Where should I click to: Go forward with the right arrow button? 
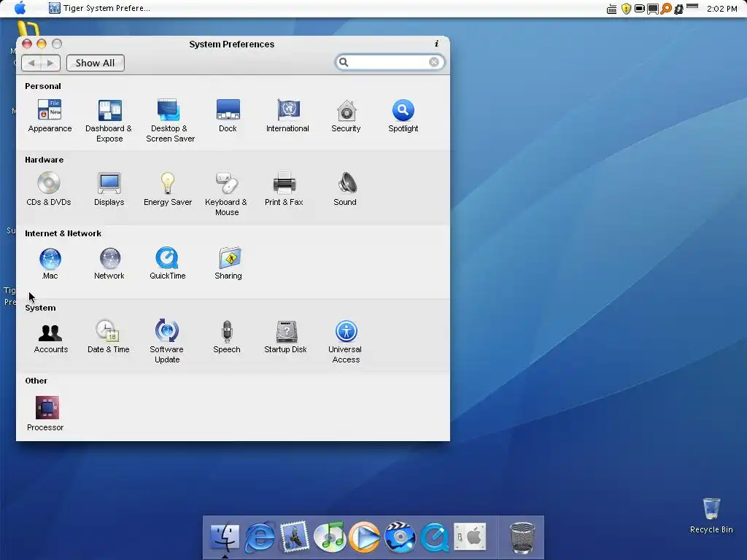point(50,63)
